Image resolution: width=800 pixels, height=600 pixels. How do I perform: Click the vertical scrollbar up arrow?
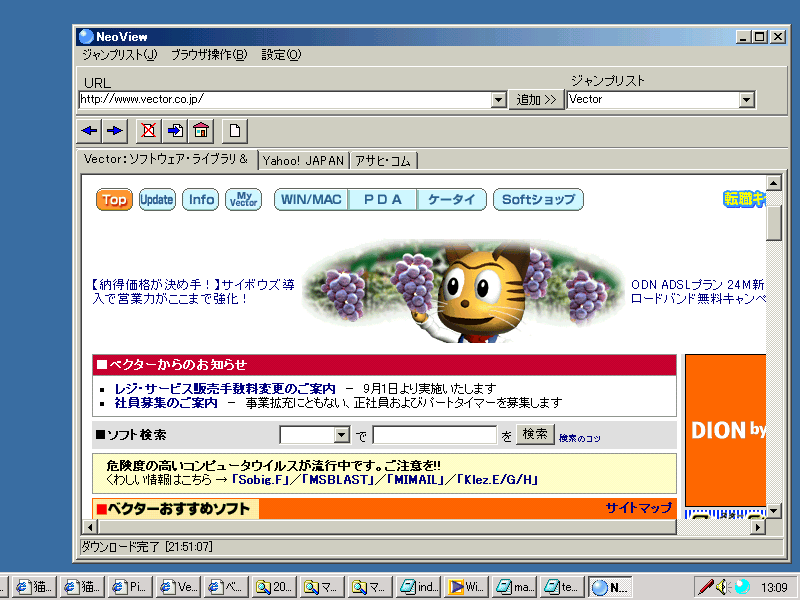pyautogui.click(x=773, y=183)
